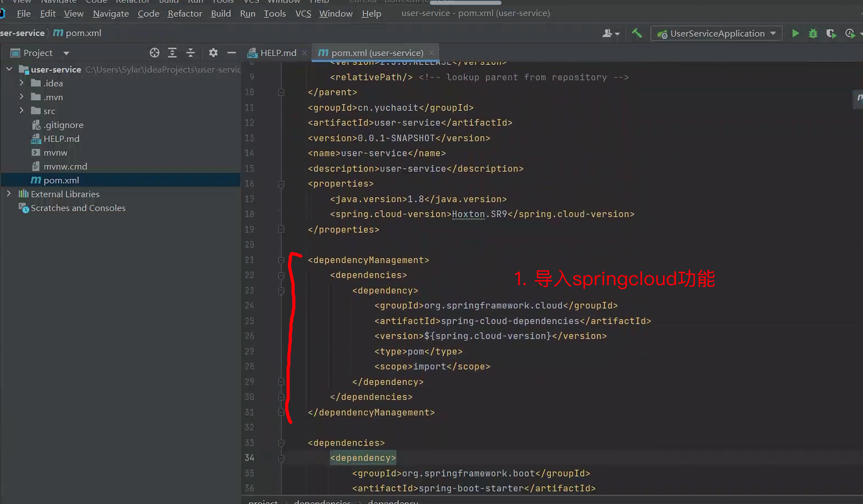Expand External Libraries node
The image size is (863, 504).
9,194
